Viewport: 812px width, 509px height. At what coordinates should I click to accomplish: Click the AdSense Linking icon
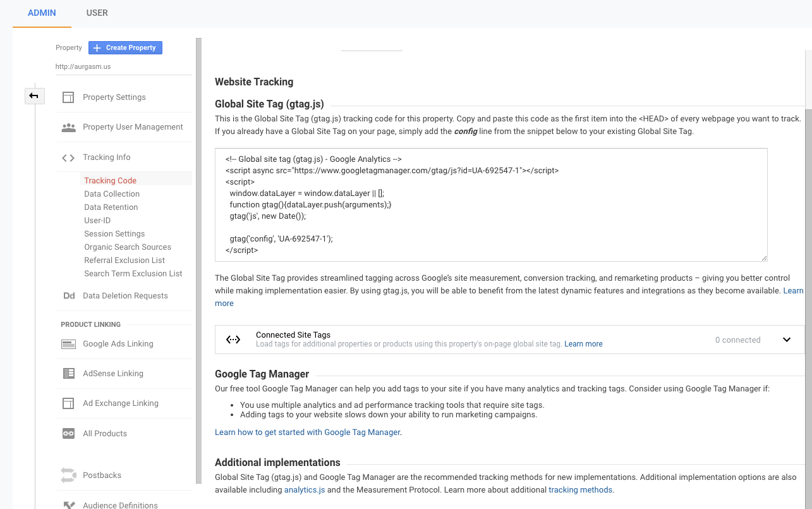click(68, 374)
